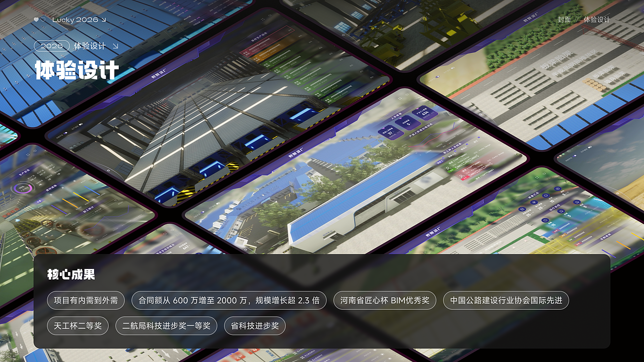Image resolution: width=644 pixels, height=362 pixels.
Task: Open the 封面 breadcrumb
Action: (565, 20)
